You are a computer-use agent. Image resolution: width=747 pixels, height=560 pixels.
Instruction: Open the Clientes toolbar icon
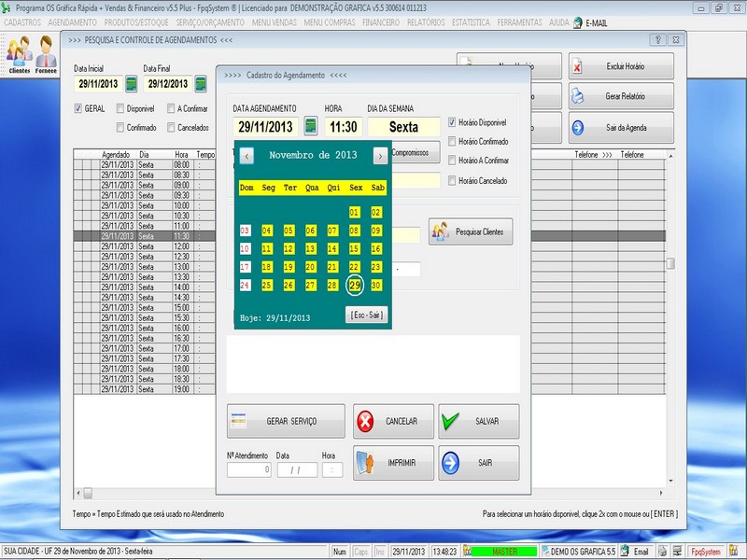pos(19,56)
